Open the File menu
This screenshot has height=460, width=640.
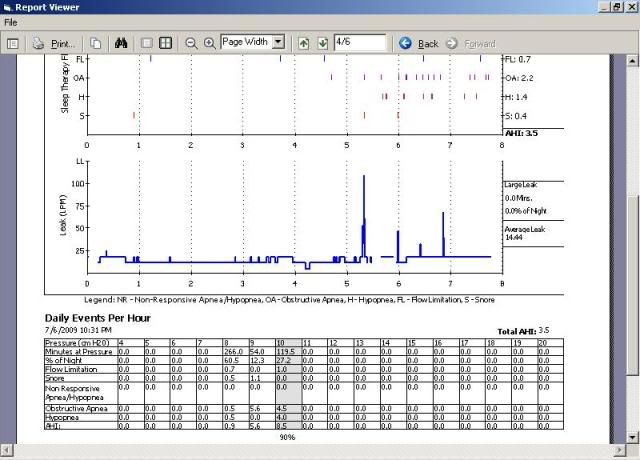[x=11, y=22]
